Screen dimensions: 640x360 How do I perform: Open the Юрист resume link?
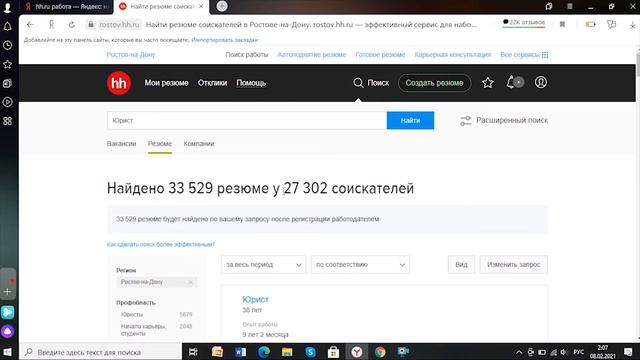[255, 299]
